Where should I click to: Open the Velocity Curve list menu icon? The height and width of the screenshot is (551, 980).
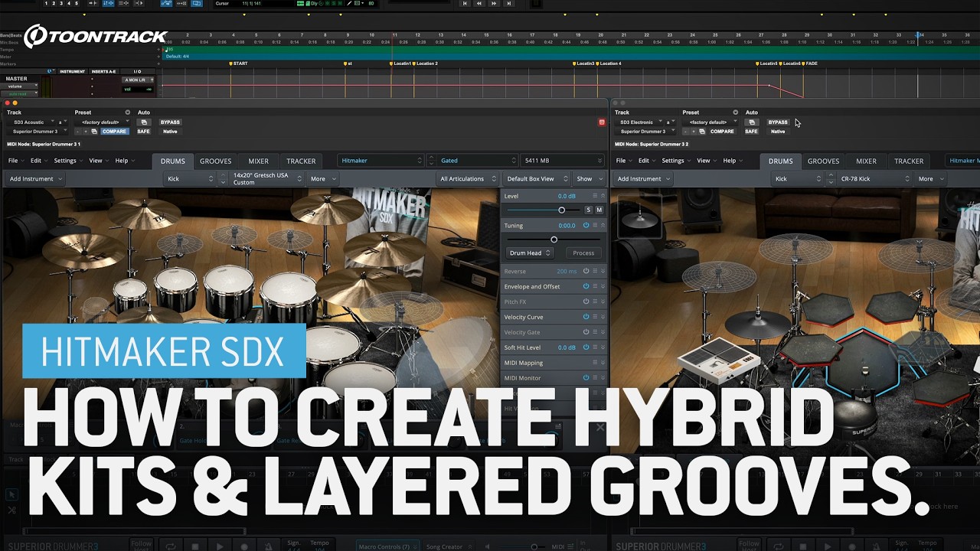click(595, 317)
